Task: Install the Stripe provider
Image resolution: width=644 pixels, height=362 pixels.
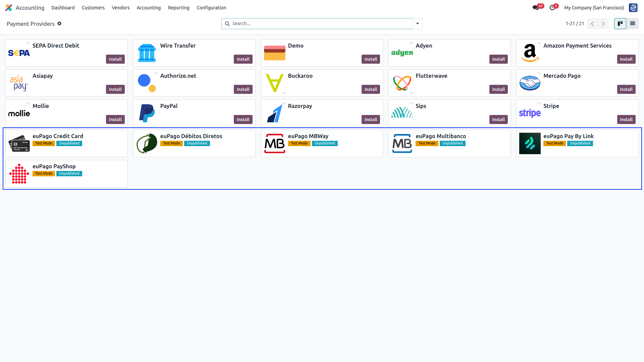Action: pyautogui.click(x=626, y=120)
